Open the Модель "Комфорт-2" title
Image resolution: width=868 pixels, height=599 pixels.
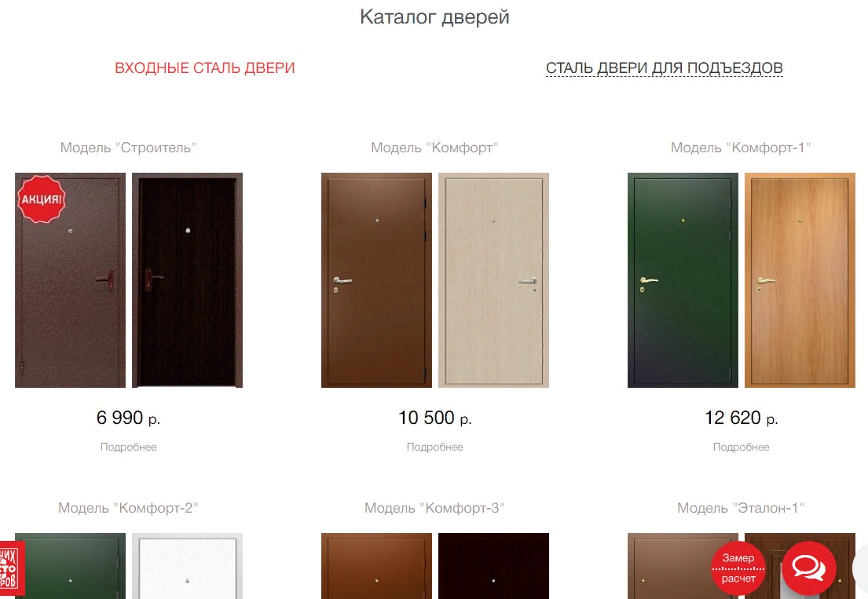128,508
